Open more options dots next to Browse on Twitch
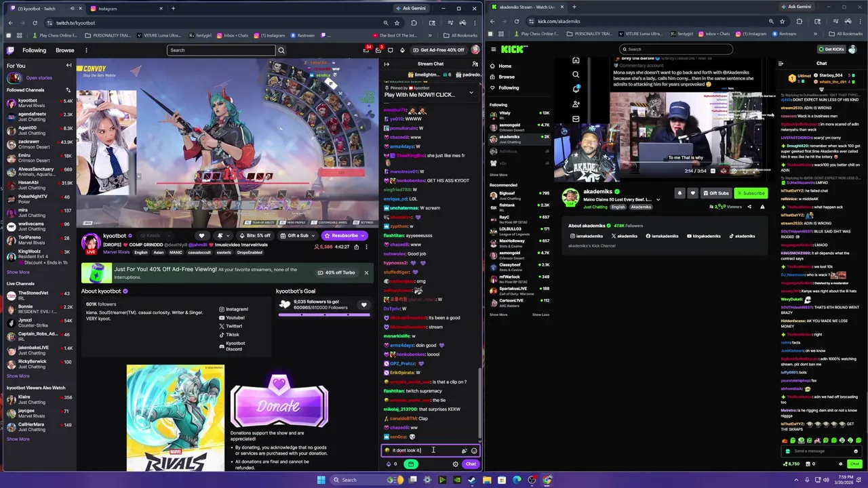Image resolution: width=868 pixels, height=488 pixels. (x=86, y=50)
